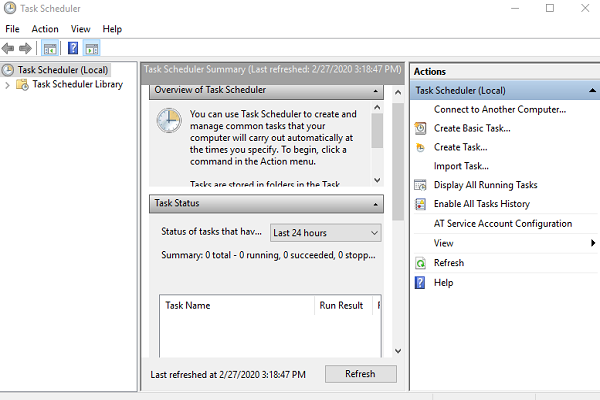Open the Create Basic Task wizard
The width and height of the screenshot is (600, 400).
pos(472,128)
